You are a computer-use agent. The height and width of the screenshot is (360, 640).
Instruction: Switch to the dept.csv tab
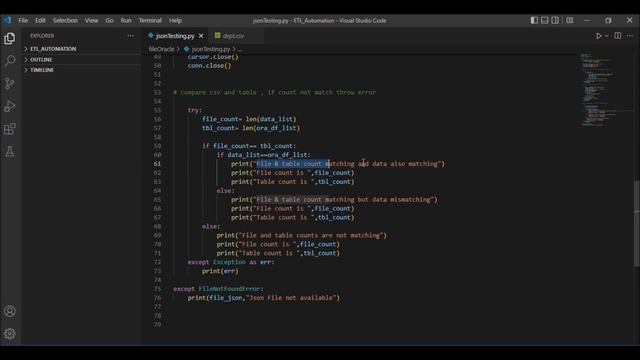(234, 36)
